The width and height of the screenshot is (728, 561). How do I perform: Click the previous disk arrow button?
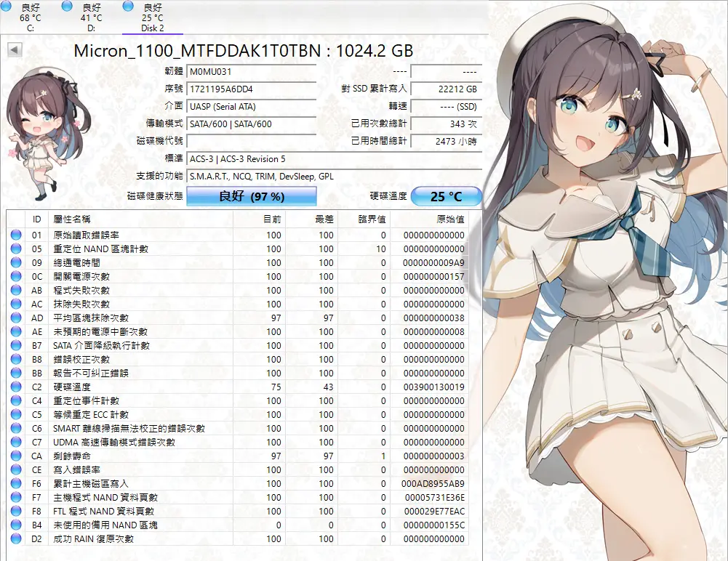15,50
